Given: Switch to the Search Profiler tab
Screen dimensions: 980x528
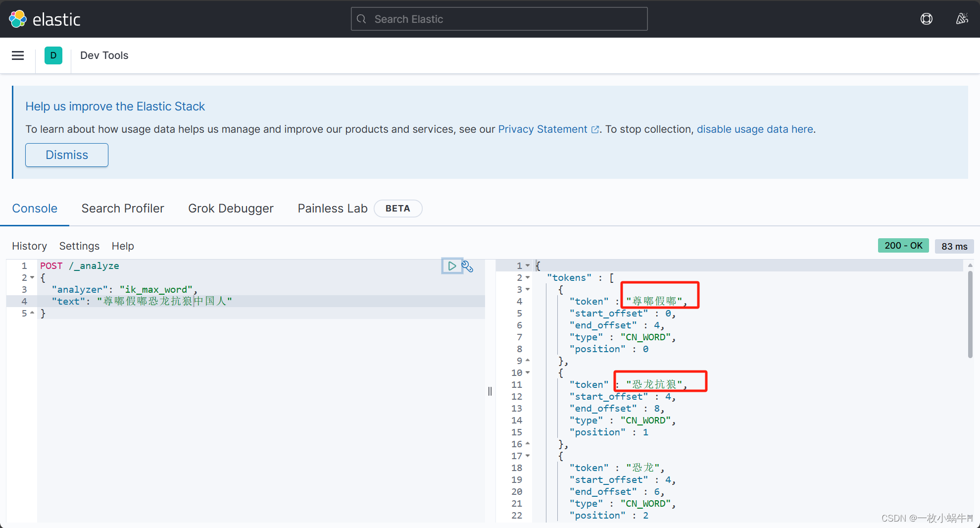Looking at the screenshot, I should (123, 209).
